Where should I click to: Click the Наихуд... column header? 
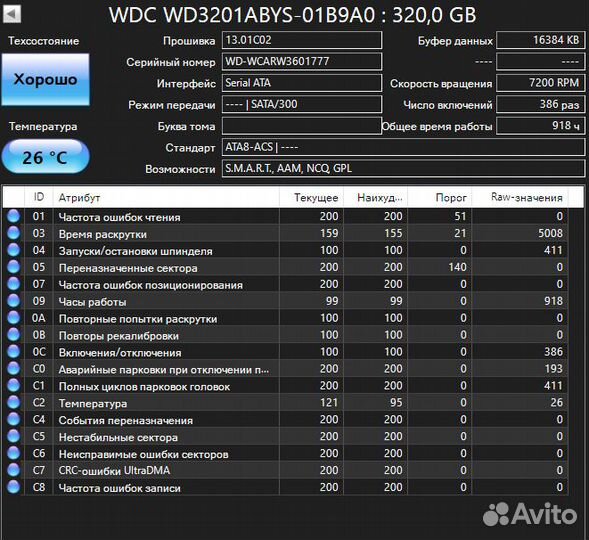[x=376, y=197]
